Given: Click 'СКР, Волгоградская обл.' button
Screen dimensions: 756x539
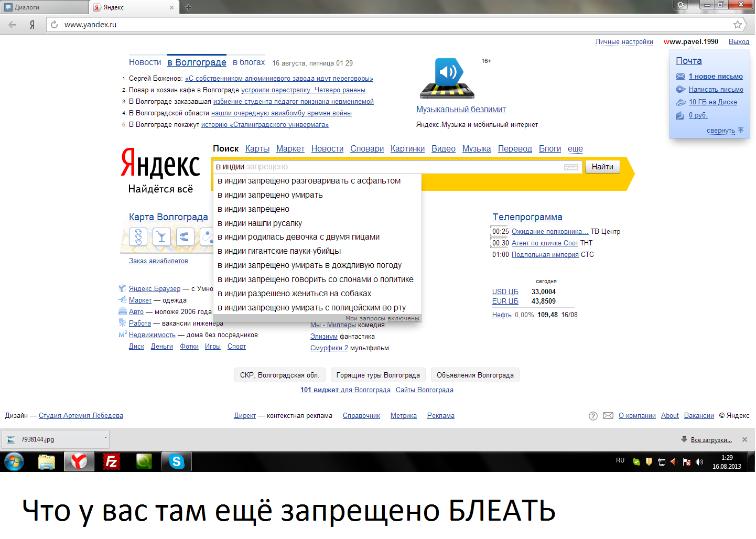Looking at the screenshot, I should pyautogui.click(x=280, y=375).
